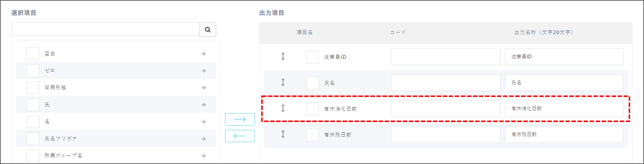
Task: Click the reorder arrows on the 有休残日数 row
Action: (x=283, y=134)
